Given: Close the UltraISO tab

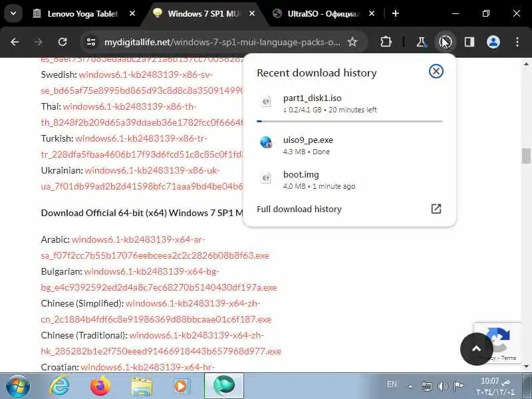Looking at the screenshot, I should tap(372, 13).
